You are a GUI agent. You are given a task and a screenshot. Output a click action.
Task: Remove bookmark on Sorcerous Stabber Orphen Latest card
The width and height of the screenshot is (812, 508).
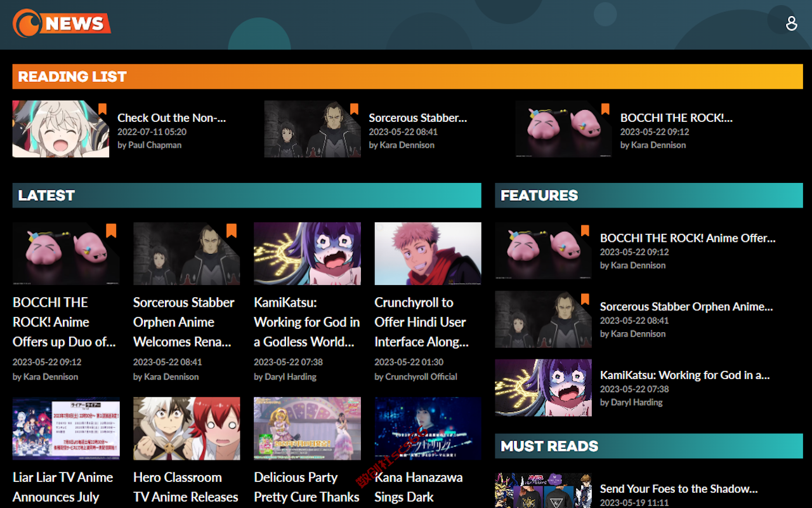pos(232,231)
